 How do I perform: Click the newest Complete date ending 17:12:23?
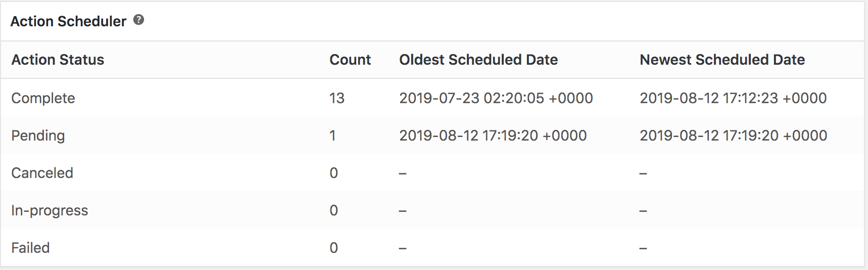coord(733,98)
